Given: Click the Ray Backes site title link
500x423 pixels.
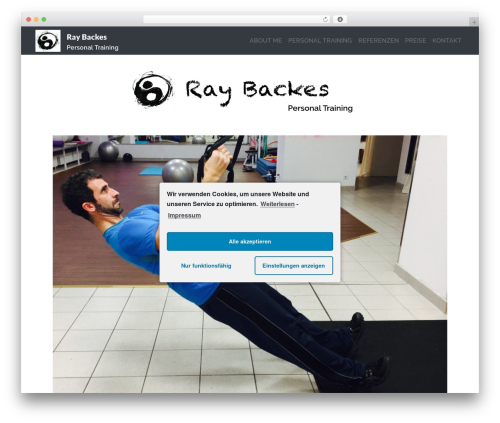Looking at the screenshot, I should pyautogui.click(x=87, y=37).
